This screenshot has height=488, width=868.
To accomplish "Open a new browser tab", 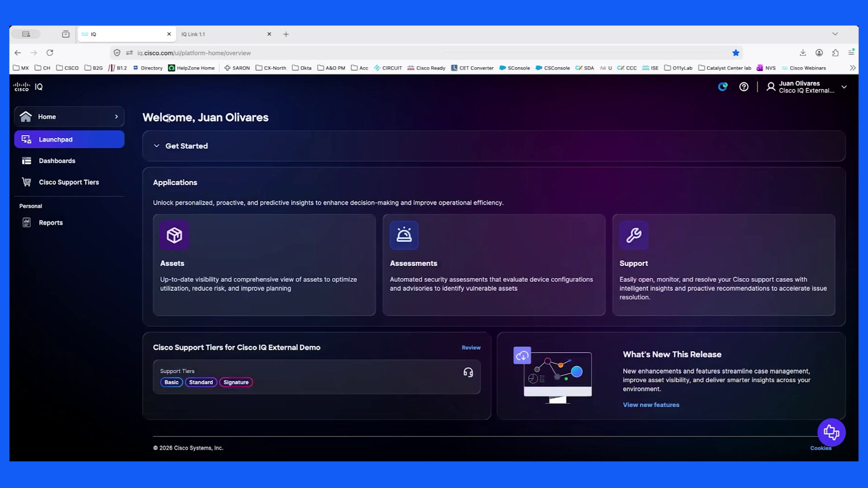I will coord(286,34).
